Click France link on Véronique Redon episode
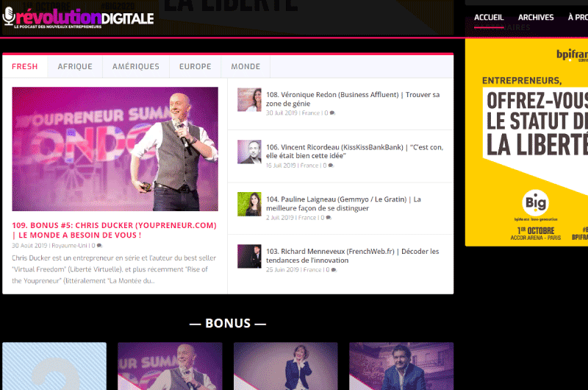The width and height of the screenshot is (588, 390). 311,113
